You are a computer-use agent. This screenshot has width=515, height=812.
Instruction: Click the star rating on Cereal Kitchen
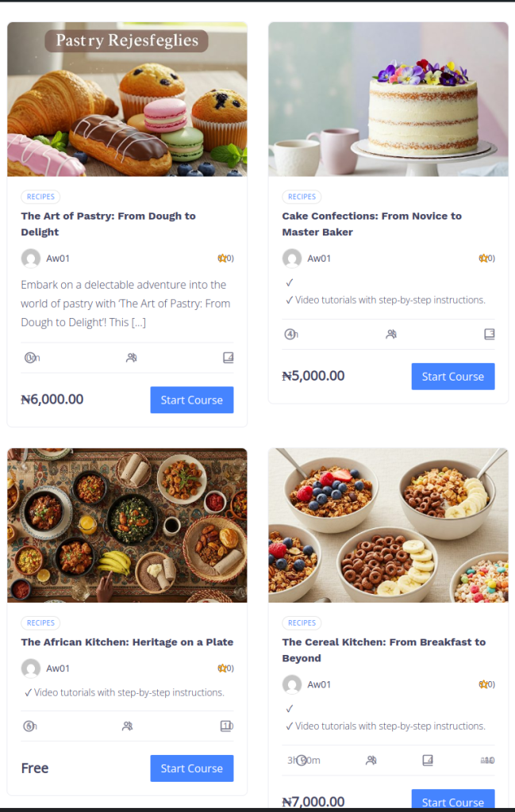coord(486,684)
